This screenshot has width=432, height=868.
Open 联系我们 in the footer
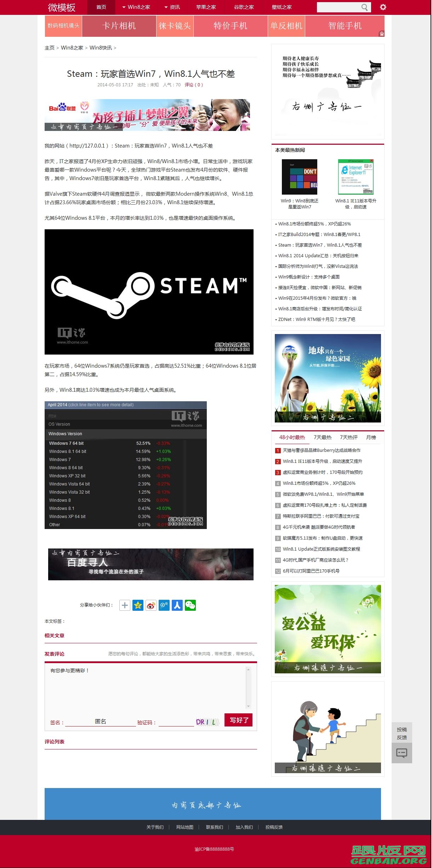click(215, 827)
